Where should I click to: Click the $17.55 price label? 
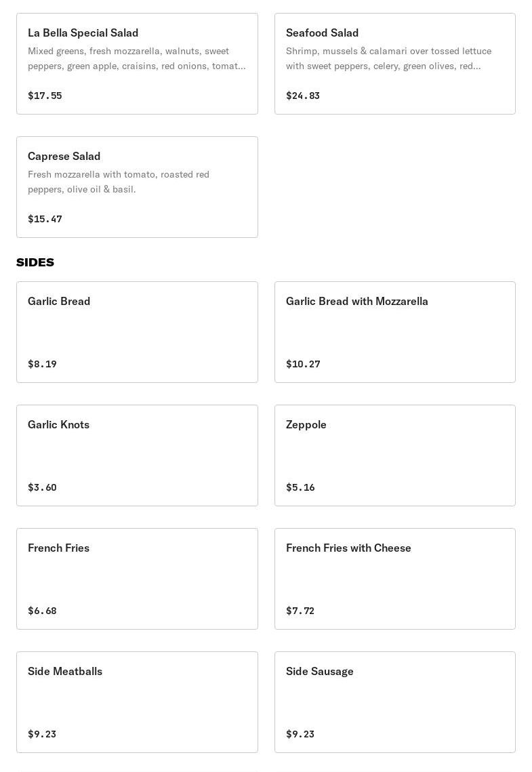tap(45, 96)
